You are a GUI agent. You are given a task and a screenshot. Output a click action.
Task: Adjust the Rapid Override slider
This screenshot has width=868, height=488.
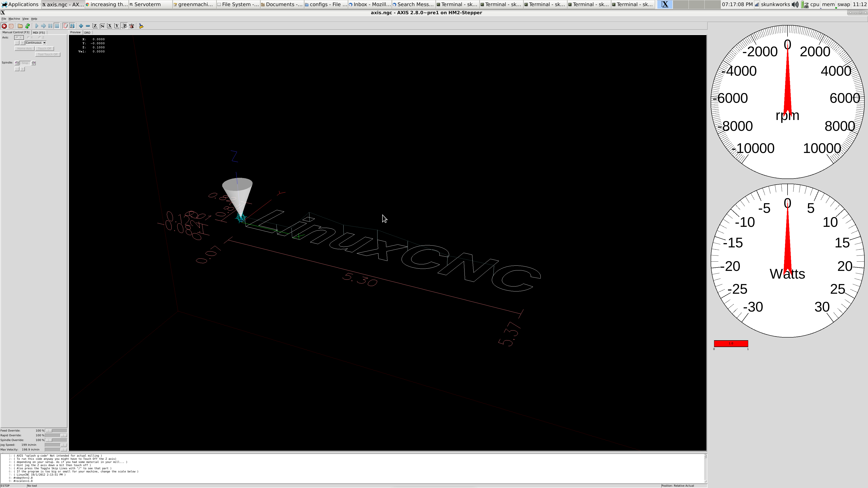click(x=56, y=435)
